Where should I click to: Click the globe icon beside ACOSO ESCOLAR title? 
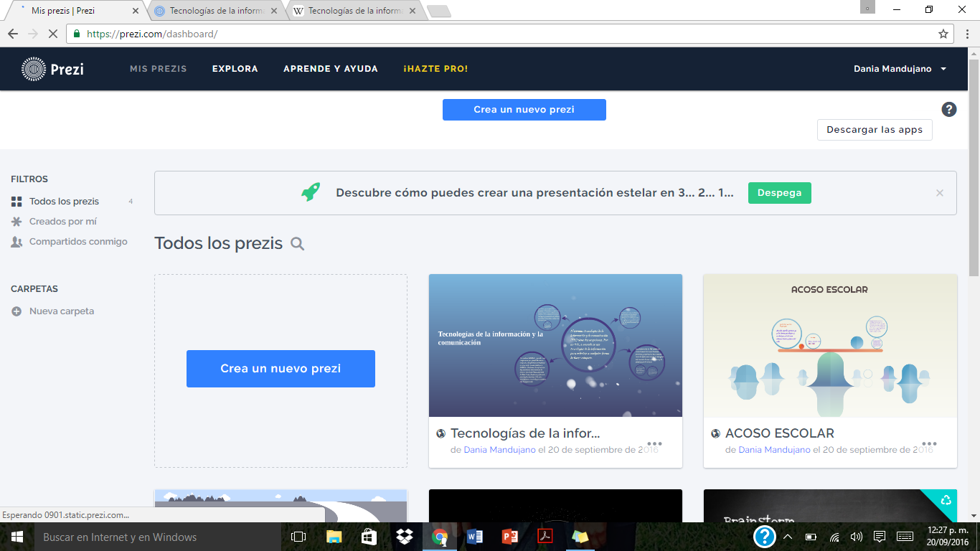[716, 433]
